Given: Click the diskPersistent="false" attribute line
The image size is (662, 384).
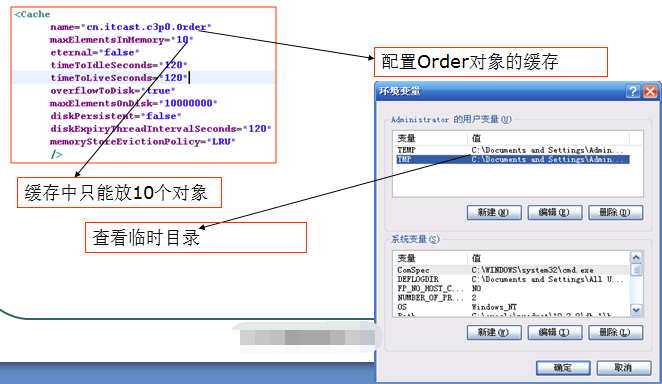Looking at the screenshot, I should pos(116,116).
